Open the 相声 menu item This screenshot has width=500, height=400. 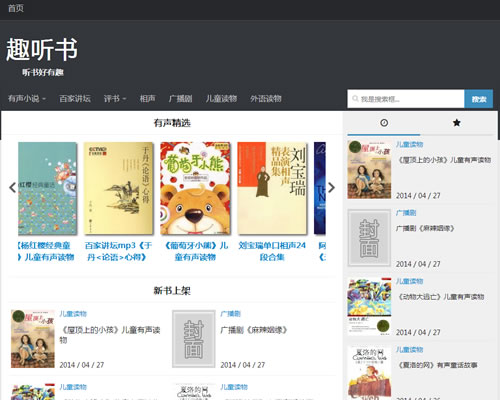[x=147, y=98]
